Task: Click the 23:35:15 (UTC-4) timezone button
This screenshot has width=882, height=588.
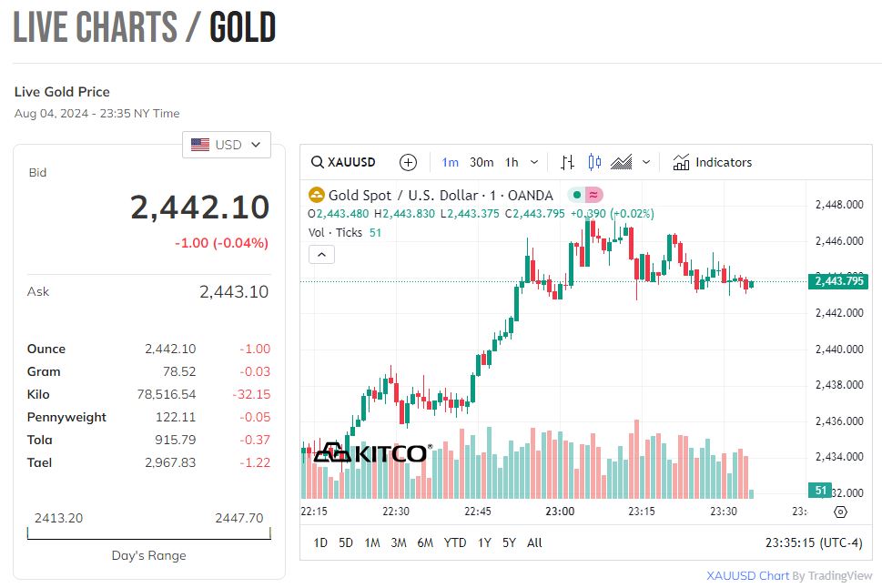Action: point(813,542)
